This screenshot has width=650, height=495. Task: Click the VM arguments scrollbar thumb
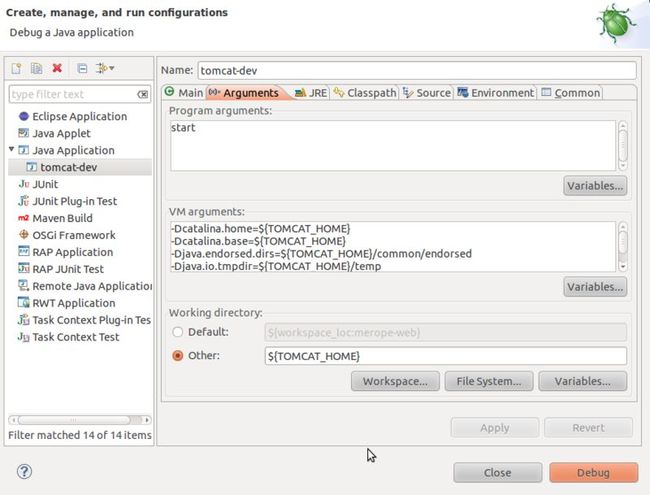click(623, 242)
